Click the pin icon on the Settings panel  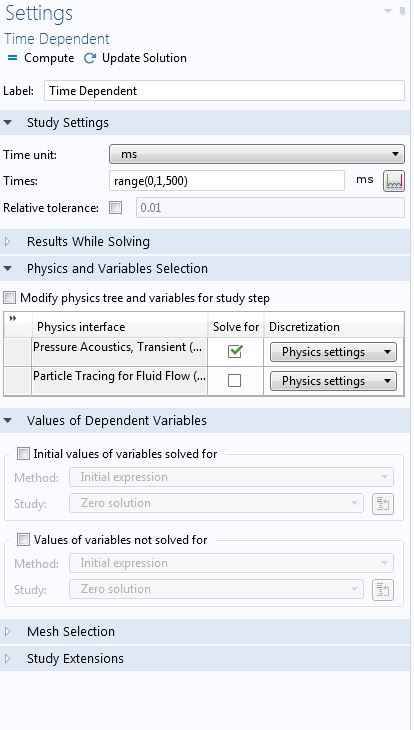click(x=403, y=12)
